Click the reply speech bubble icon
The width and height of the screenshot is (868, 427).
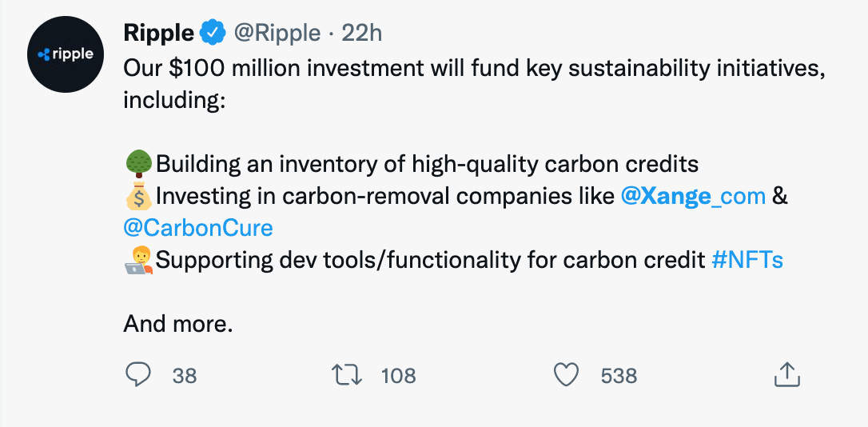point(138,373)
